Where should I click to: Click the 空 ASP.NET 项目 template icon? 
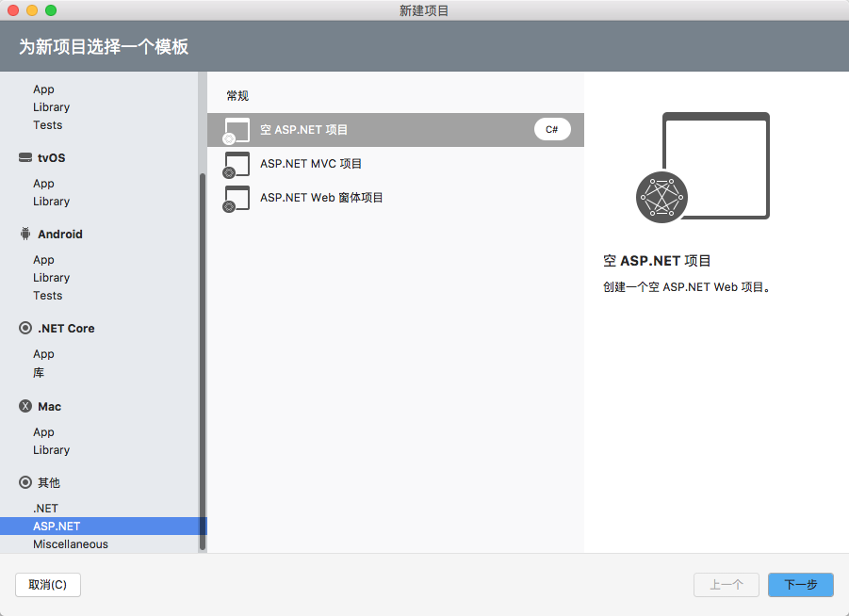[x=237, y=131]
